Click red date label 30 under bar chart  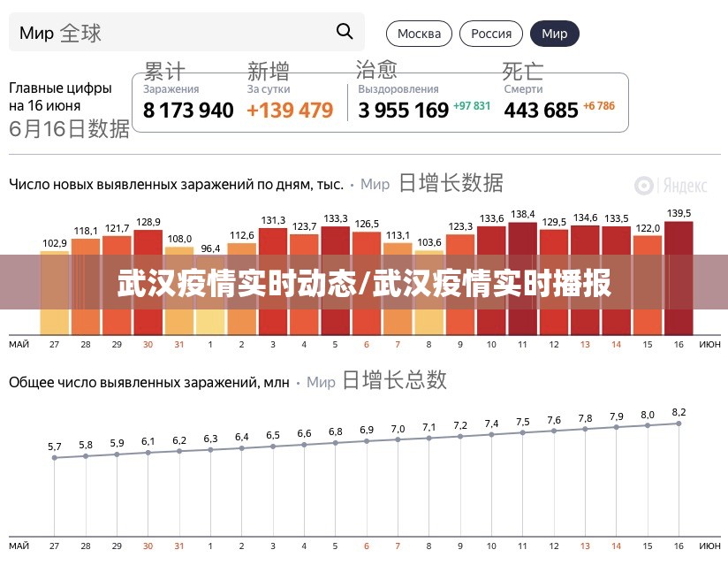click(148, 344)
